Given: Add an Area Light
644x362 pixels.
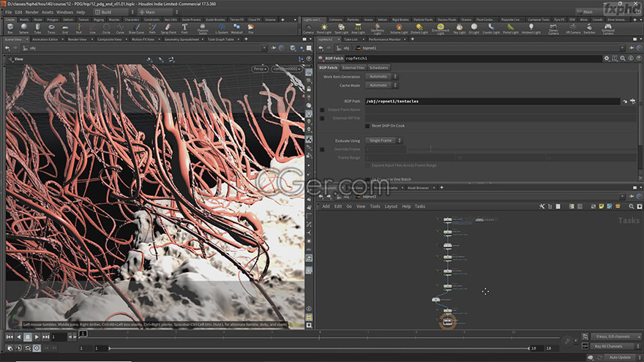Looking at the screenshot, I should (x=358, y=29).
